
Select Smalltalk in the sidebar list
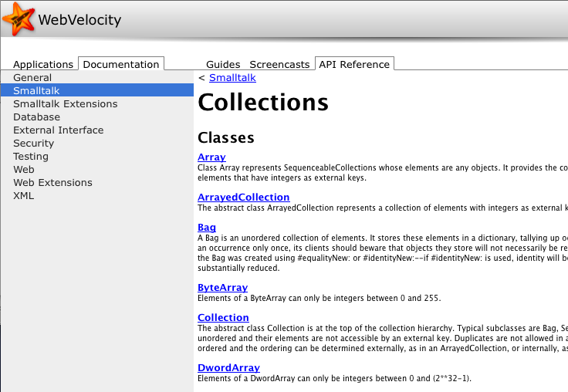click(x=97, y=90)
